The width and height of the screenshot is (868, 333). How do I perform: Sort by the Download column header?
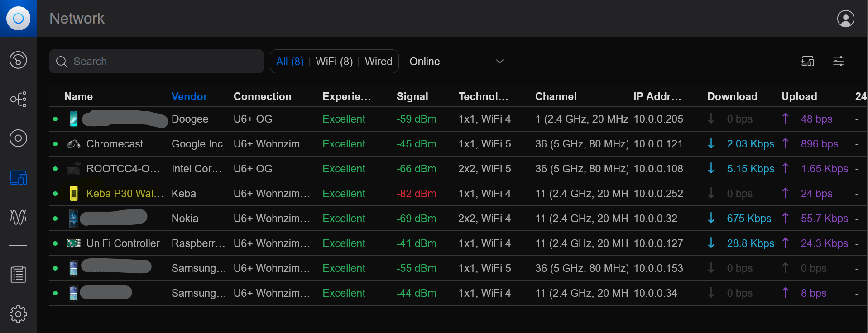point(732,96)
